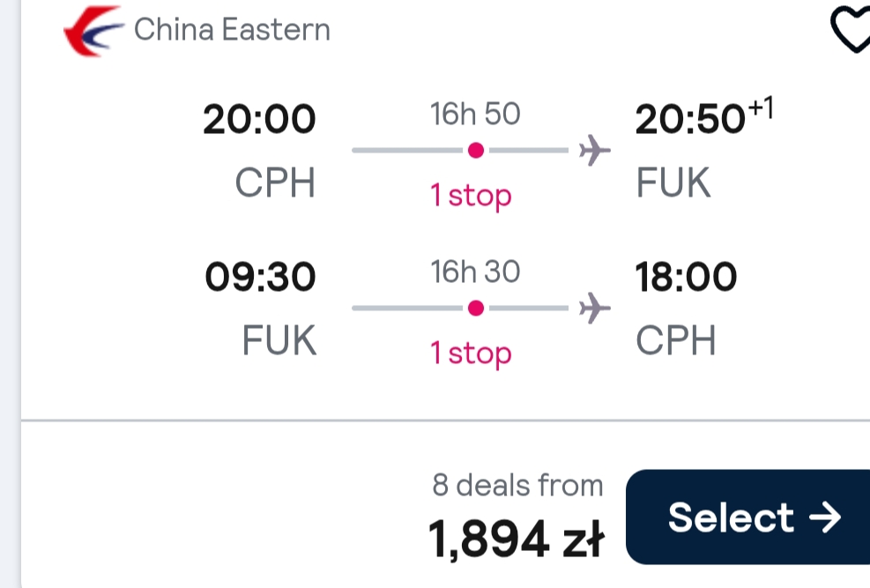The image size is (870, 588).
Task: Click the outbound stop dot on route line
Action: (475, 151)
